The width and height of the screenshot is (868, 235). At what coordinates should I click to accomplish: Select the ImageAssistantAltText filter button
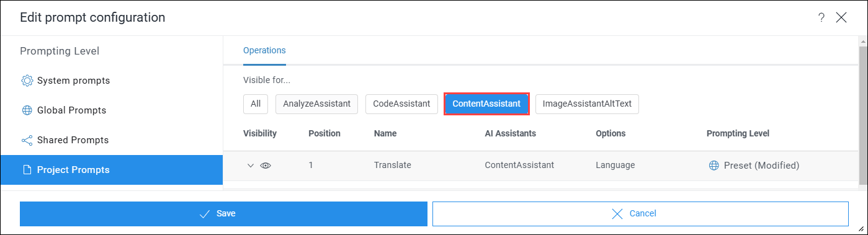coord(587,104)
